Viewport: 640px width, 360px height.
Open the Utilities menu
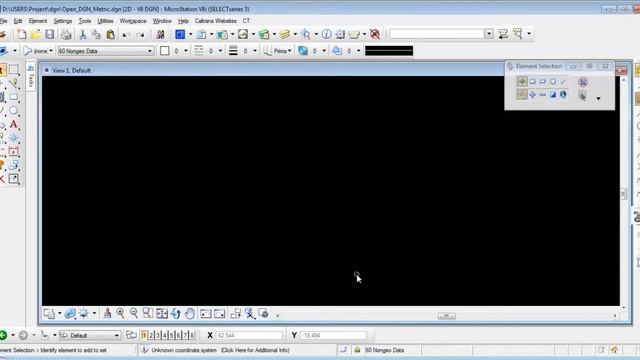click(x=105, y=21)
